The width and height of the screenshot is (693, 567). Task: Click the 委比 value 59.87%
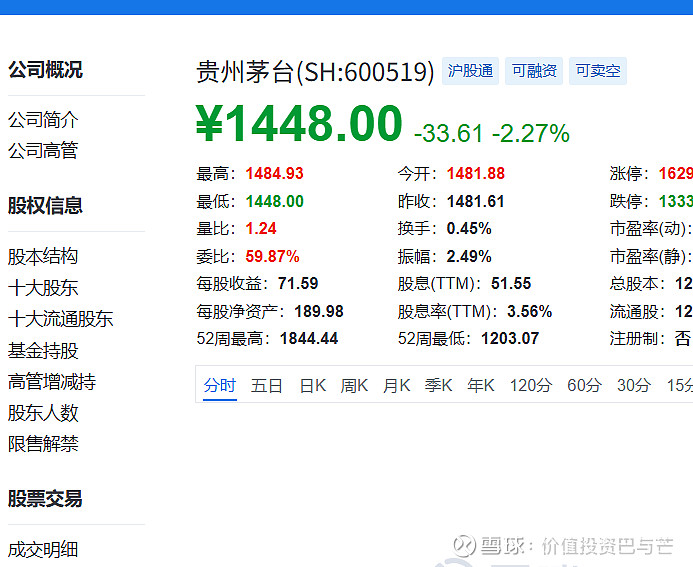(x=272, y=256)
